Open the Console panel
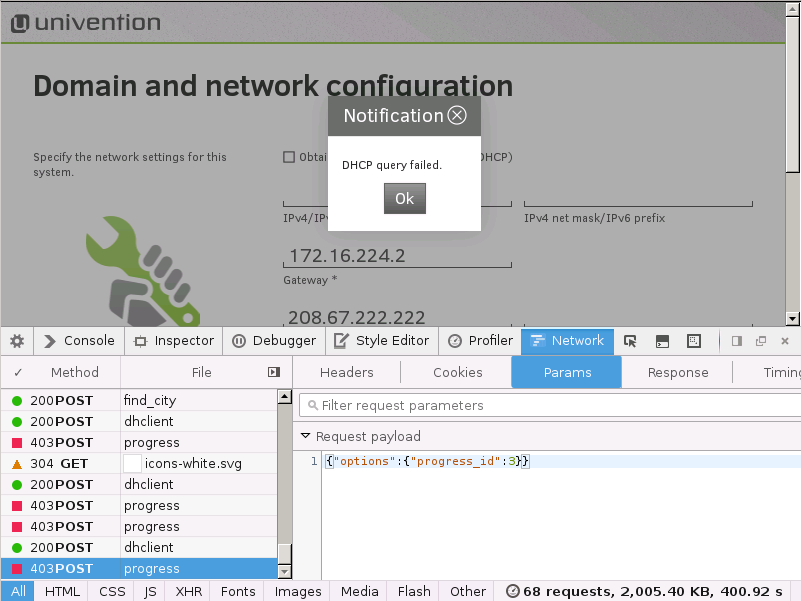The image size is (801, 601). point(79,341)
